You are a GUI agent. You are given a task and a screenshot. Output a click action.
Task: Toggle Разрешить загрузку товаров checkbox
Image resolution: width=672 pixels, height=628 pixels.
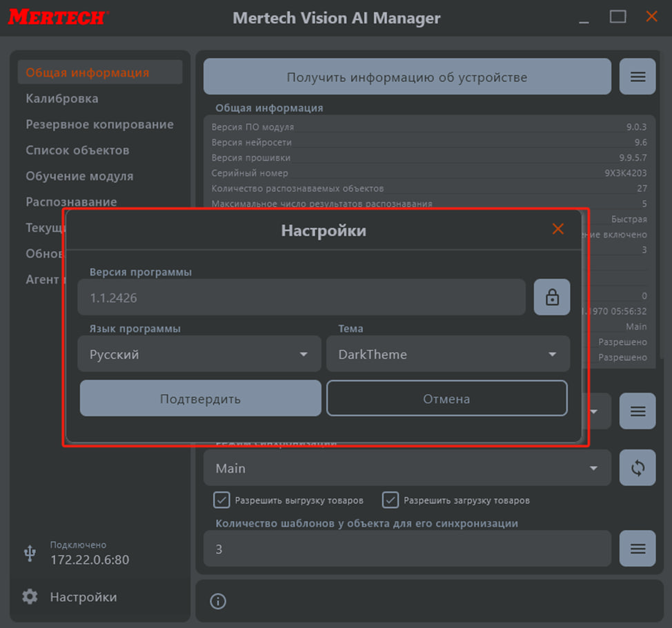click(391, 500)
